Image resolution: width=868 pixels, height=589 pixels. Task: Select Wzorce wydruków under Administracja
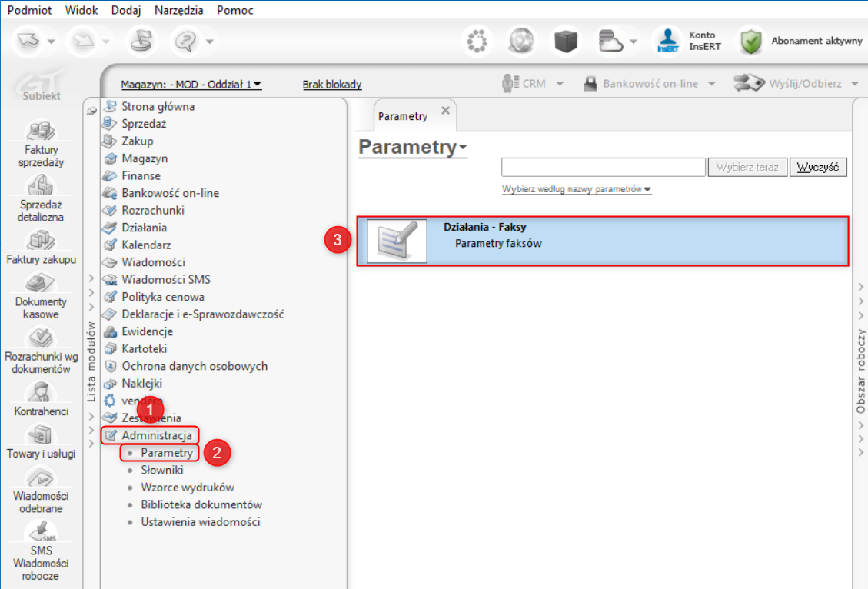pyautogui.click(x=187, y=488)
